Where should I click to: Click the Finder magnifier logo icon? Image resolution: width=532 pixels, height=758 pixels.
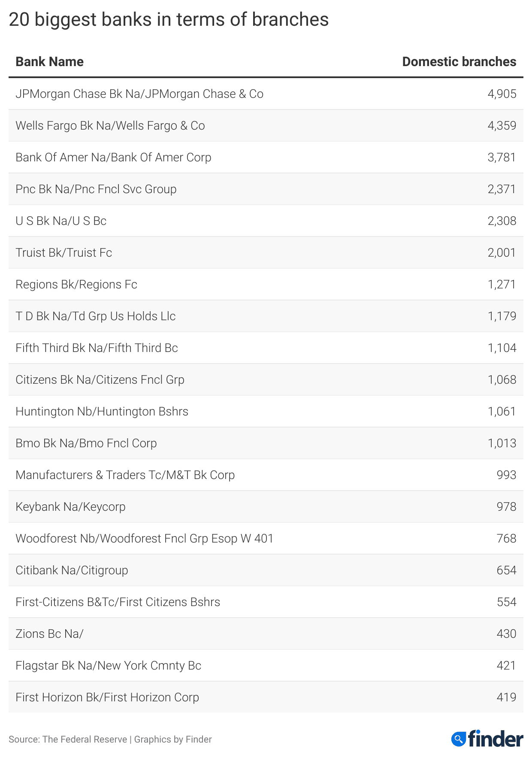tap(458, 739)
